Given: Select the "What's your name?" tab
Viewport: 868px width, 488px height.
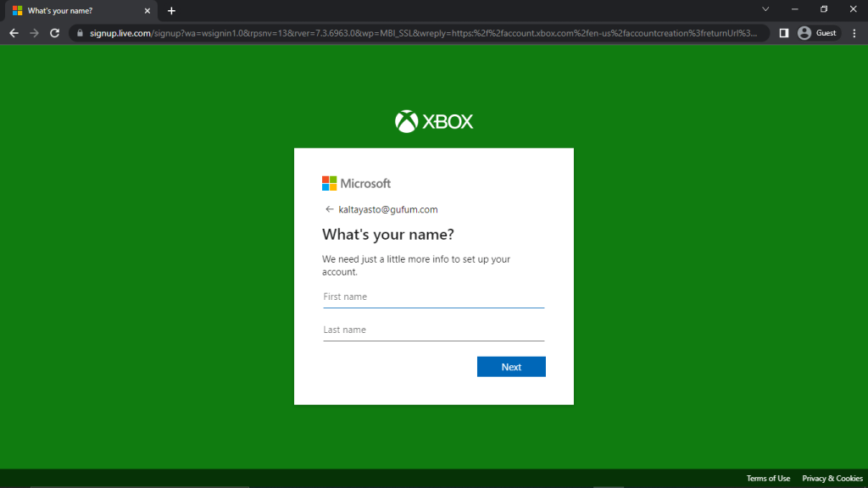Looking at the screenshot, I should pos(81,10).
